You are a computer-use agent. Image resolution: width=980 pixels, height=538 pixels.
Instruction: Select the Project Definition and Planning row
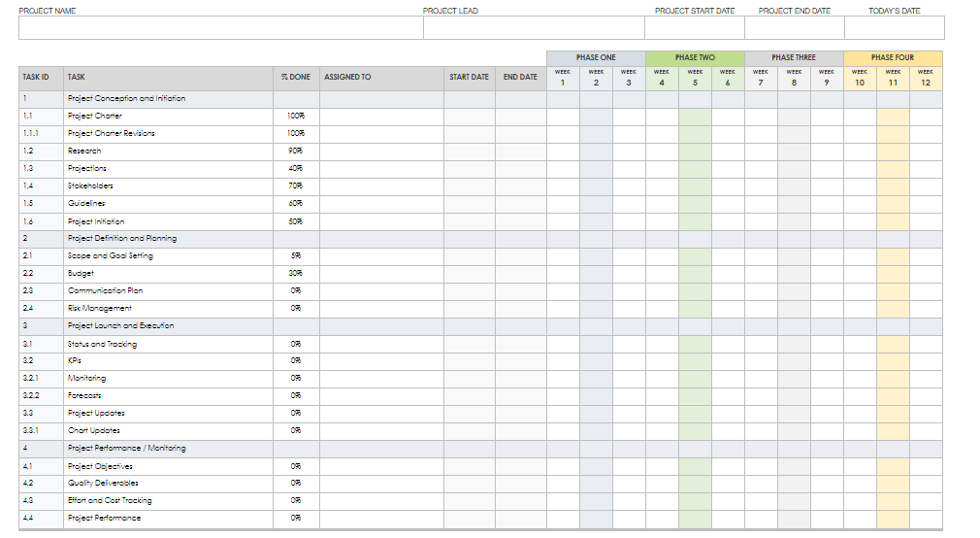click(x=480, y=239)
